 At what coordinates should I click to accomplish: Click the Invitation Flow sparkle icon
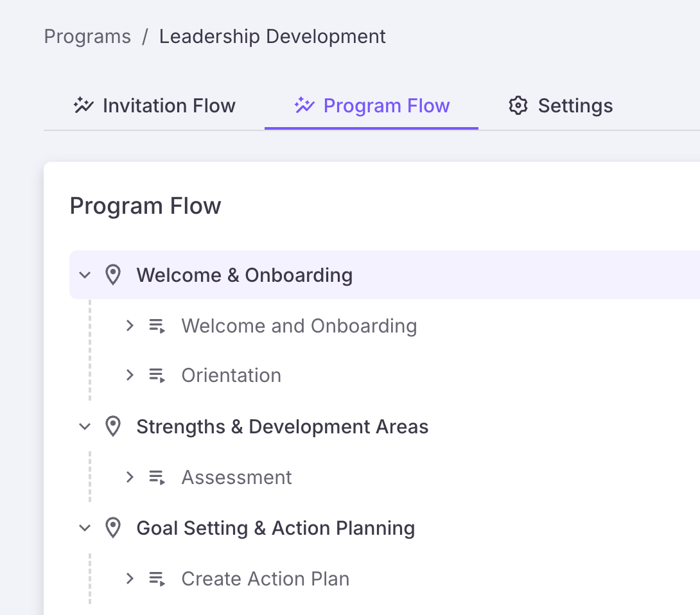coord(83,105)
